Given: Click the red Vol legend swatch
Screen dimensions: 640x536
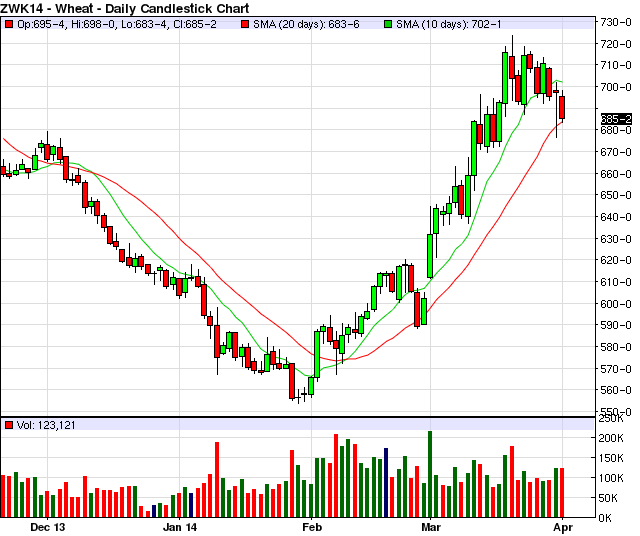Looking at the screenshot, I should tap(9, 425).
